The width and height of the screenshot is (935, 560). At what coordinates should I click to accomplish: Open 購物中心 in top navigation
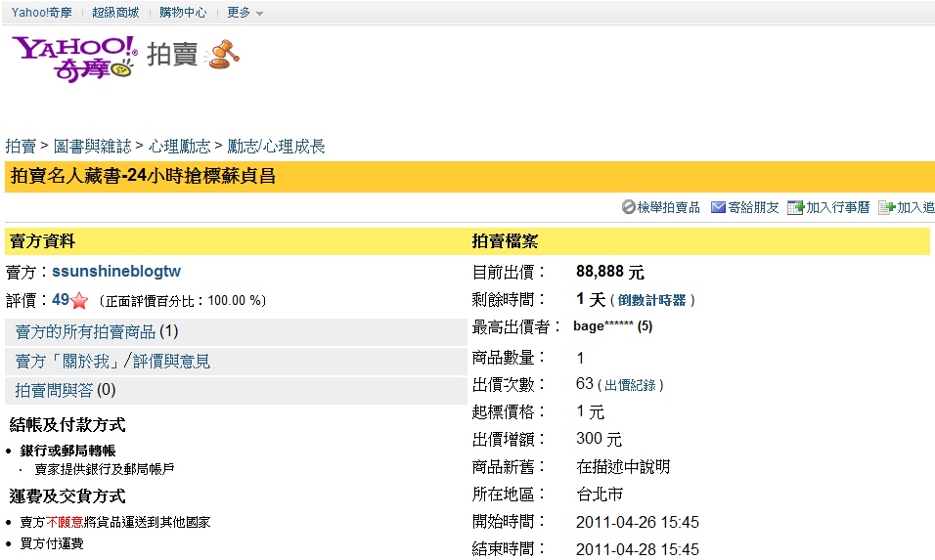[x=183, y=13]
